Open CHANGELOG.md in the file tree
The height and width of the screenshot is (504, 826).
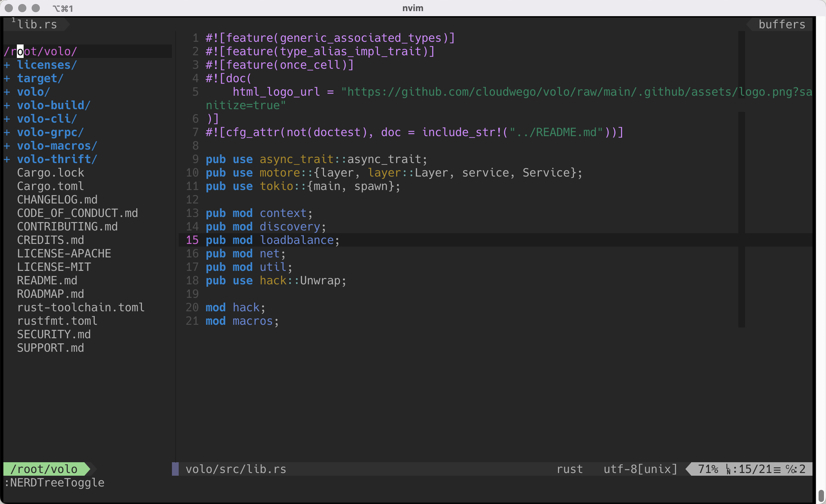click(57, 199)
